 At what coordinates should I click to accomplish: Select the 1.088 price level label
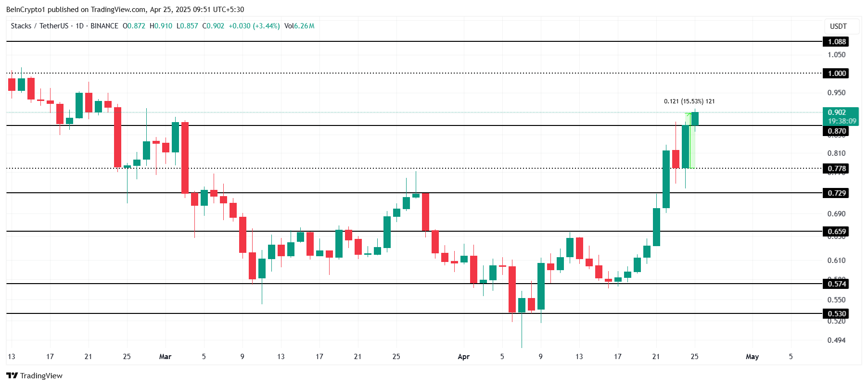[836, 42]
